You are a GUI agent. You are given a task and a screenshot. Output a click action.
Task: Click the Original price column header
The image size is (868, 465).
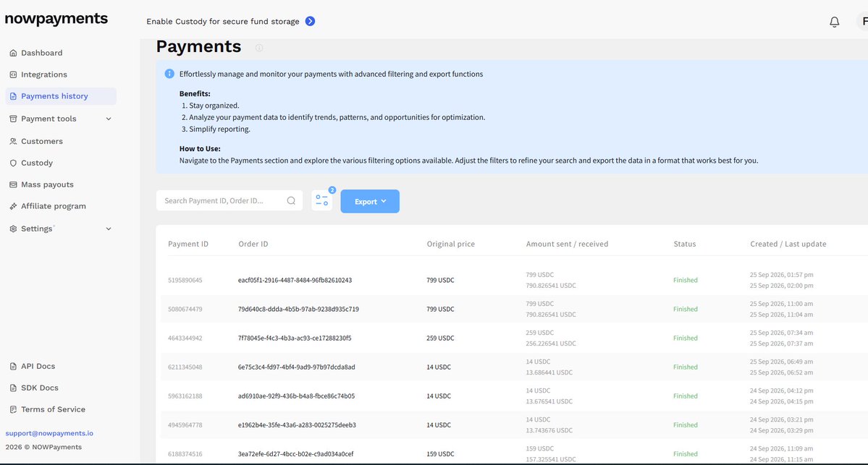pos(450,244)
